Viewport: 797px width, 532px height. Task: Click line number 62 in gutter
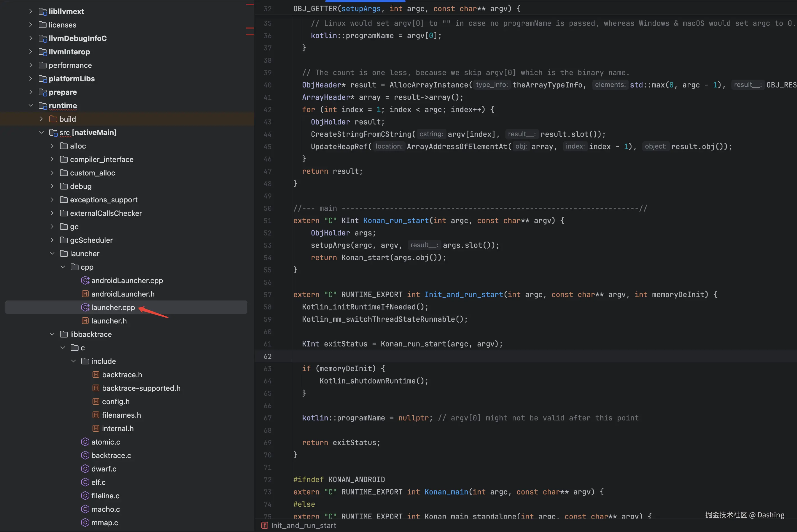click(x=268, y=356)
